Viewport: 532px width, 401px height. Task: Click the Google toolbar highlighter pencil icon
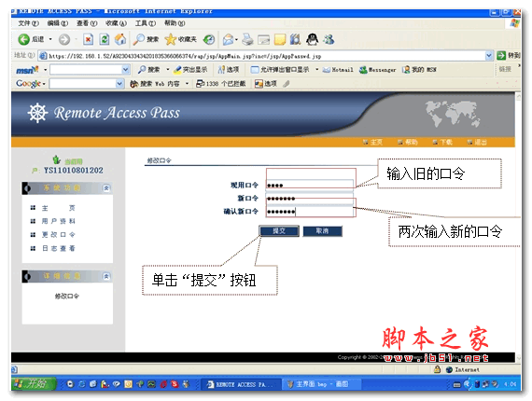tap(286, 83)
